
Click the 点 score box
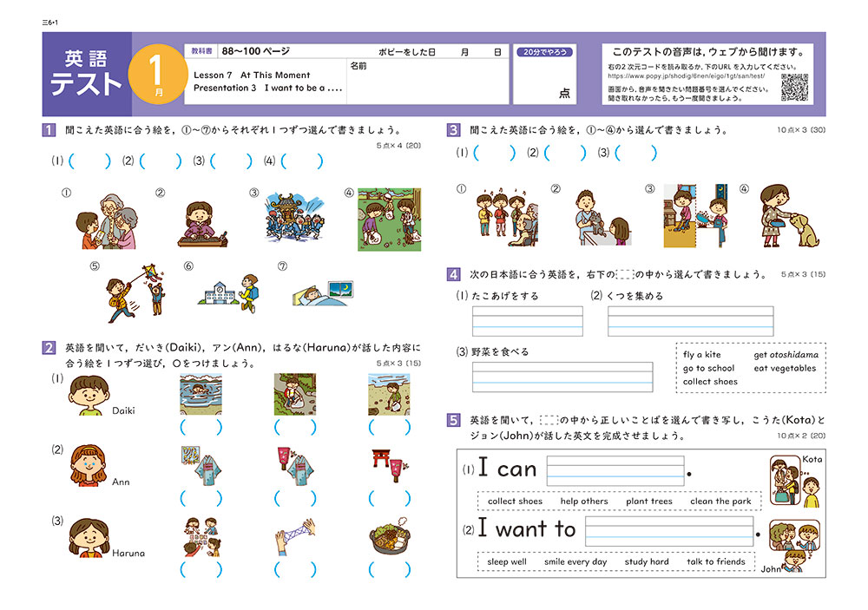pyautogui.click(x=545, y=74)
